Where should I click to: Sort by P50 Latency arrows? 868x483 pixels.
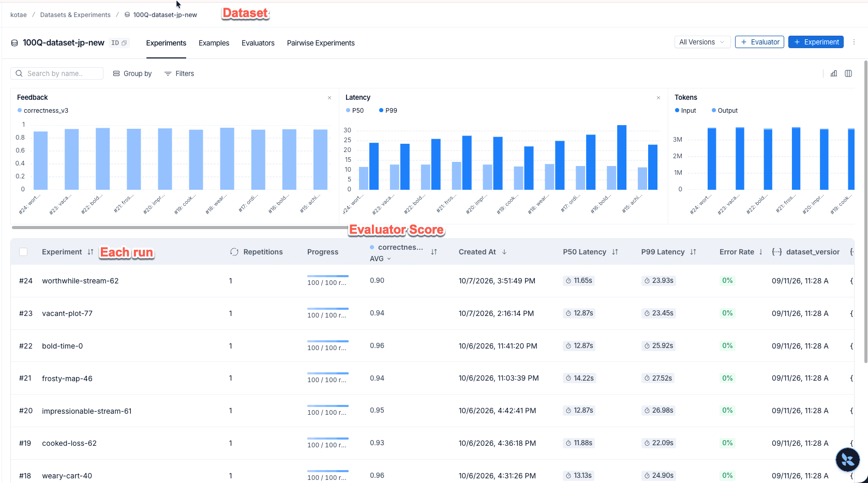tap(615, 252)
